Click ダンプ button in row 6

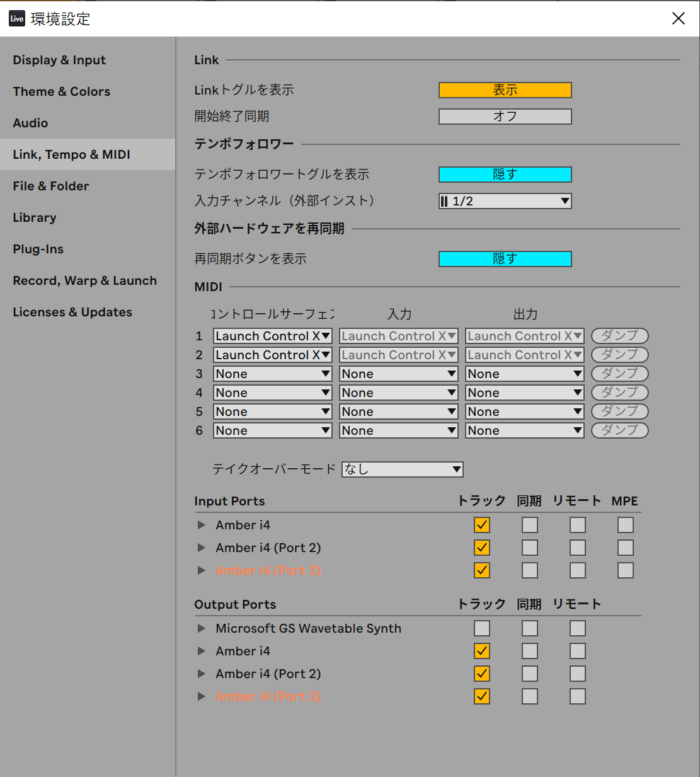coord(620,430)
